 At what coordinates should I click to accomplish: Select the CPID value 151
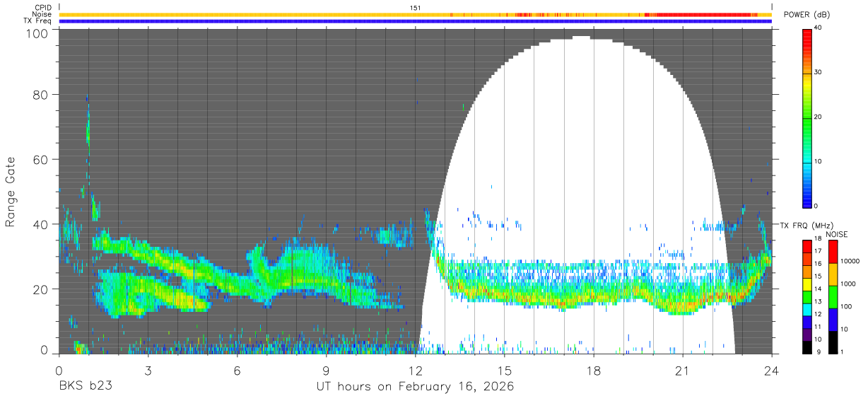[415, 8]
